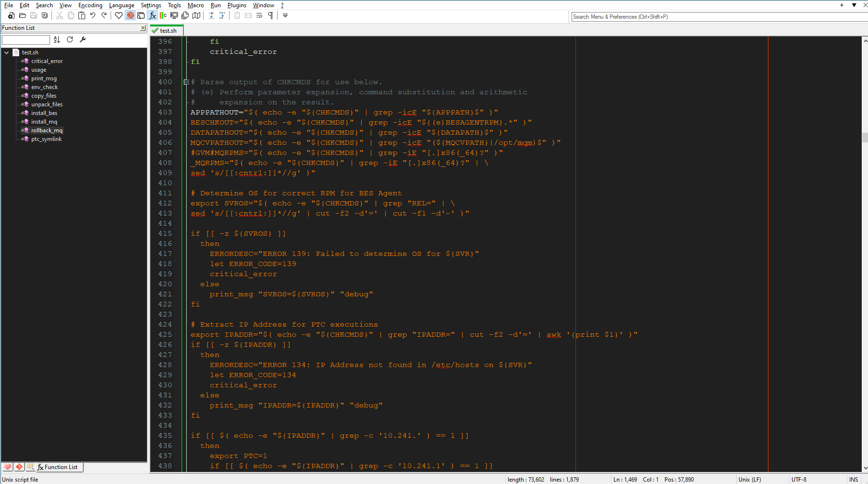Click the UTF-8 encoding status field

(799, 480)
